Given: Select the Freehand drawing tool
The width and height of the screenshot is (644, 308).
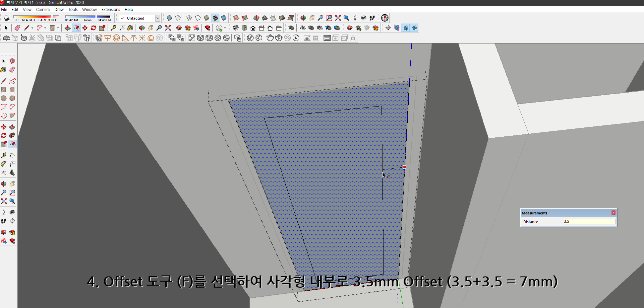Looking at the screenshot, I should click(x=12, y=81).
